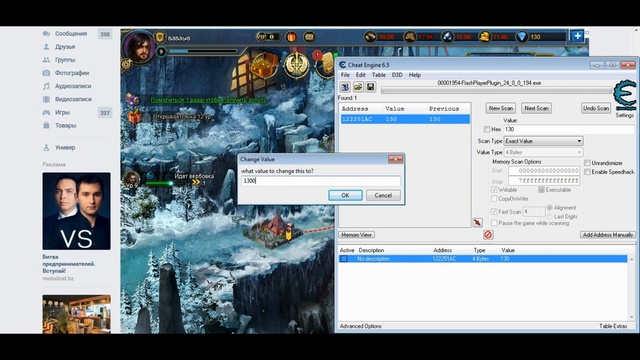This screenshot has width=640, height=360.
Task: Click the blue diamond gems icon
Action: (522, 37)
